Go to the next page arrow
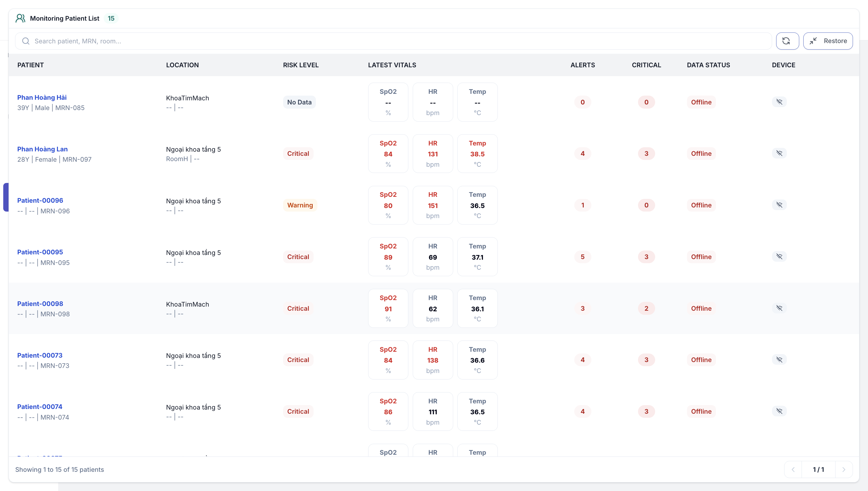 coord(844,469)
